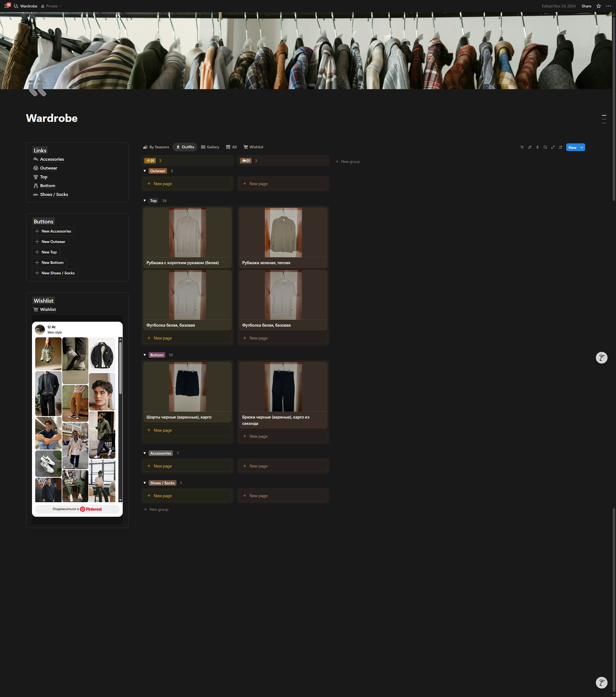Screen dimensions: 616x697
Task: Open dropdown arrow beside New button
Action: coord(582,147)
